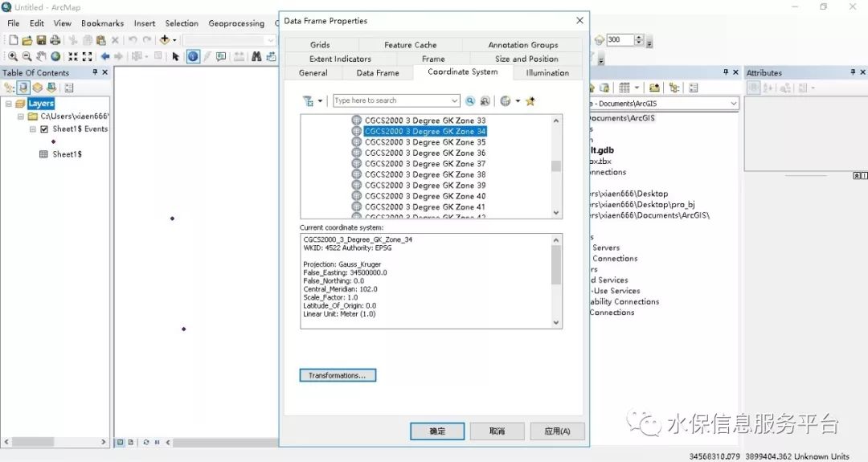Go back to previous extent
The width and height of the screenshot is (868, 462).
pos(105,56)
